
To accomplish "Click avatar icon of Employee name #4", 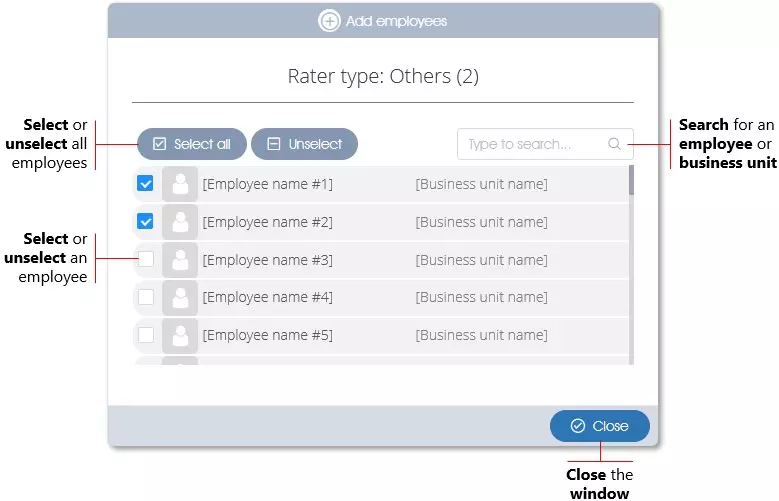I will (x=180, y=297).
